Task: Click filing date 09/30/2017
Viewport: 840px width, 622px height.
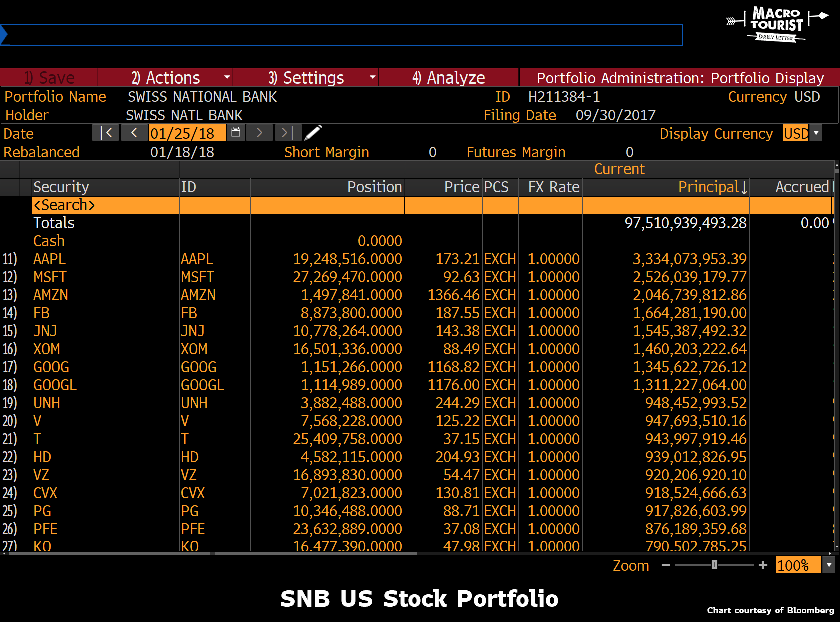Action: click(x=616, y=115)
